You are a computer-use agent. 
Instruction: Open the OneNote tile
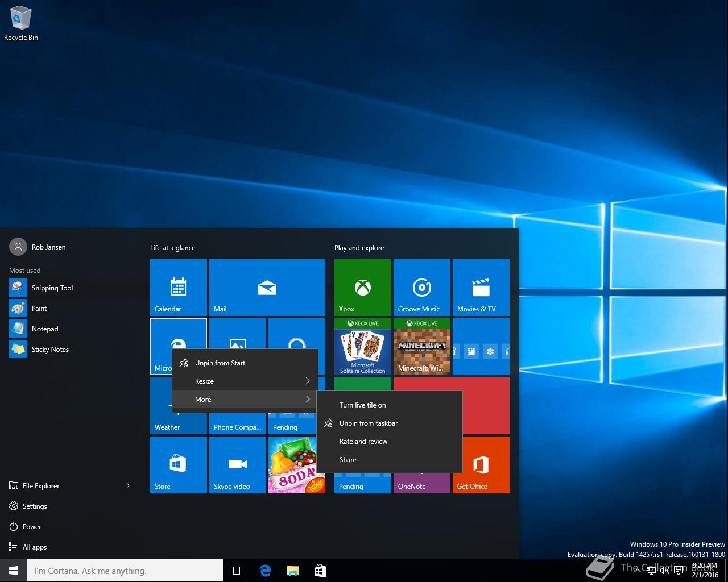pos(422,482)
